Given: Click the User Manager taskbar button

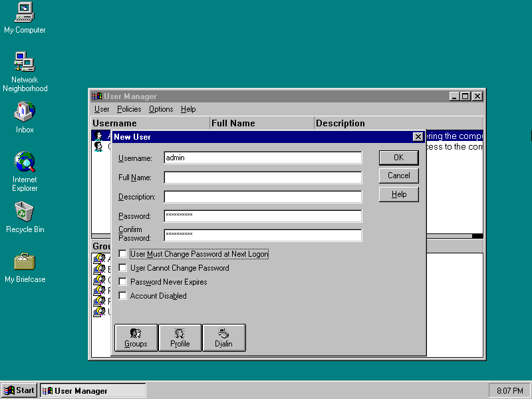Looking at the screenshot, I should tap(93, 390).
